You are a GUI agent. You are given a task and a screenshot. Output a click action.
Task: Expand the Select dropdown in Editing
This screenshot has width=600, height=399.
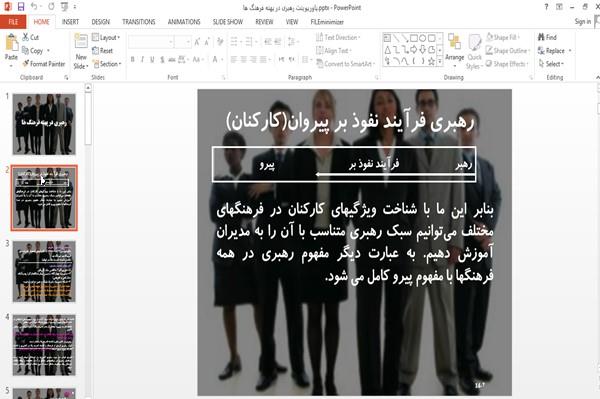click(551, 64)
